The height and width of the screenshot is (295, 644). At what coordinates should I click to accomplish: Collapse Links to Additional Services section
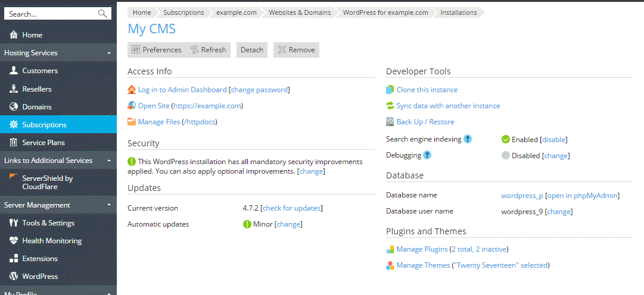108,161
